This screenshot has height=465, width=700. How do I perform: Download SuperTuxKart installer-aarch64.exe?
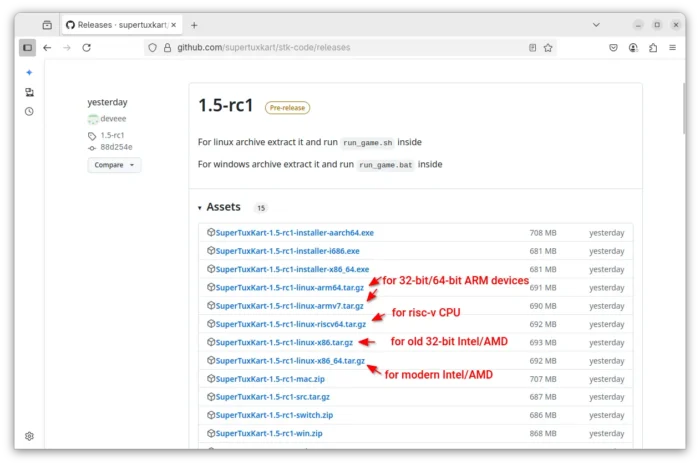pyautogui.click(x=295, y=232)
